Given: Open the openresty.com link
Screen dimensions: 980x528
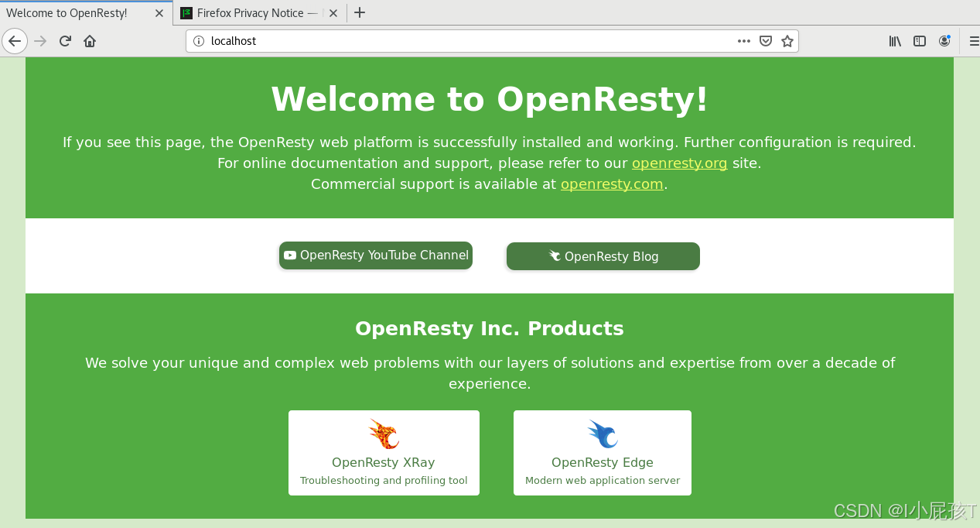Looking at the screenshot, I should coord(612,184).
